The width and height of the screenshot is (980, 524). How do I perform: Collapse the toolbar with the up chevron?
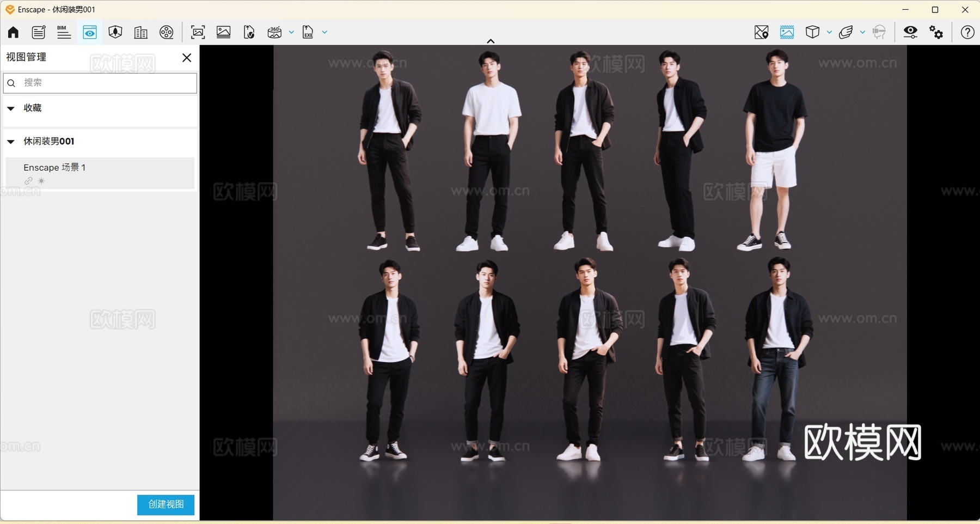tap(491, 41)
